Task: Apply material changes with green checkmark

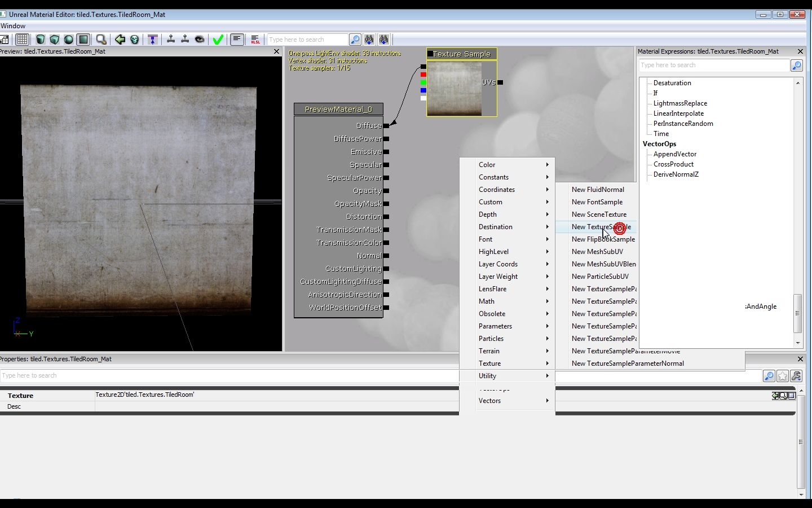Action: 218,40
